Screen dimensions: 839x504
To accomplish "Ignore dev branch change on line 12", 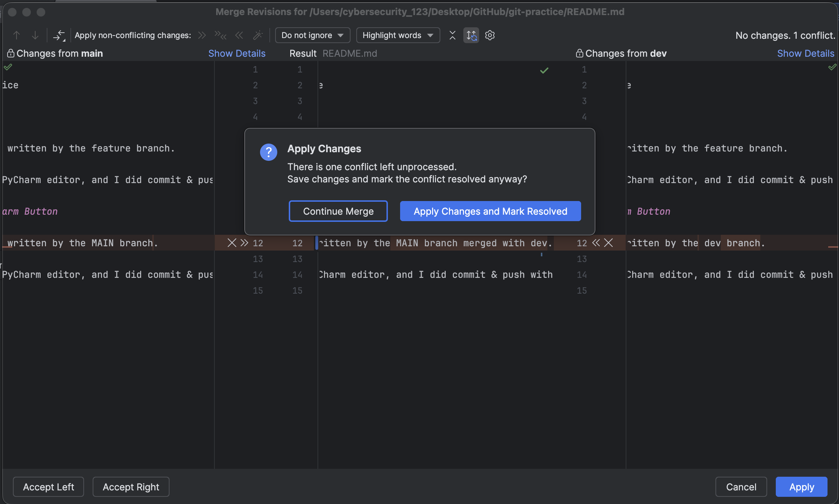I will [608, 243].
